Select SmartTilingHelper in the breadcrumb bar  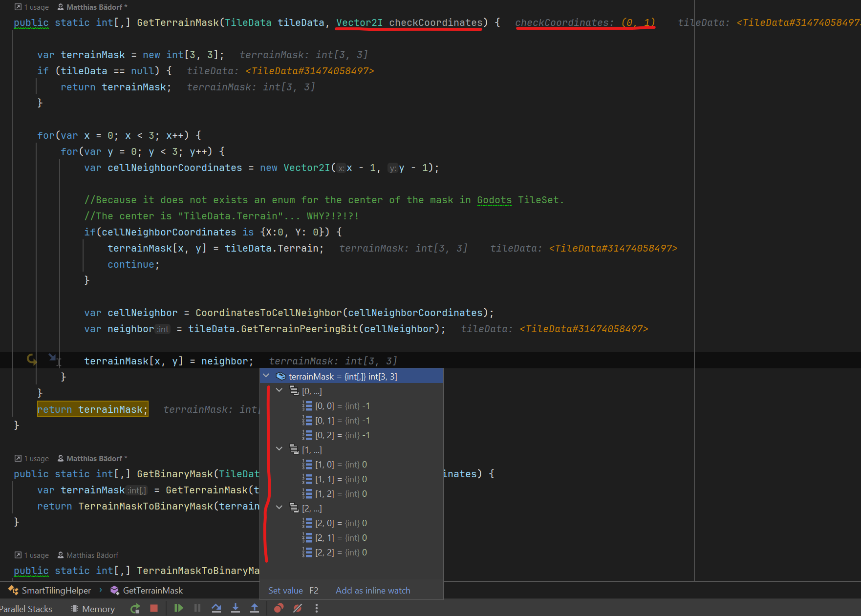click(50, 590)
